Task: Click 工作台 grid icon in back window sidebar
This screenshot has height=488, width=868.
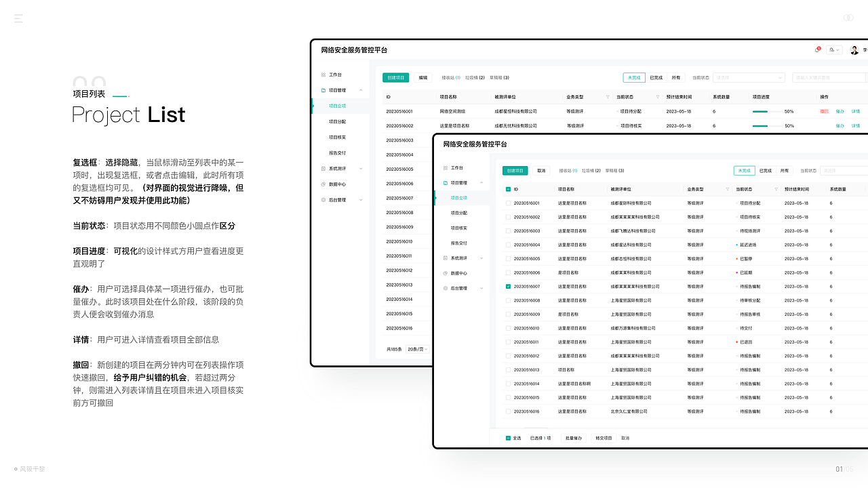Action: pyautogui.click(x=323, y=75)
